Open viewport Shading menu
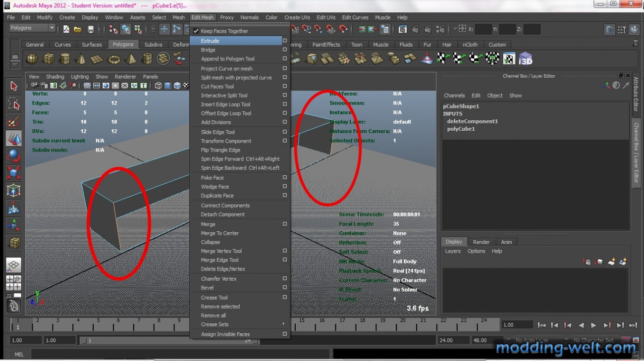Viewport: 644px width, 361px height. (55, 77)
